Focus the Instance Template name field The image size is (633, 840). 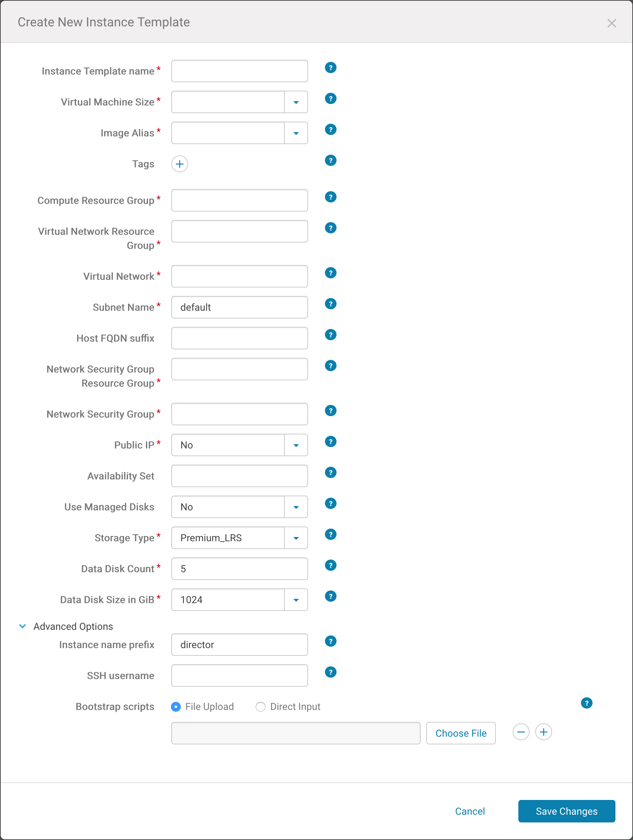pyautogui.click(x=239, y=71)
